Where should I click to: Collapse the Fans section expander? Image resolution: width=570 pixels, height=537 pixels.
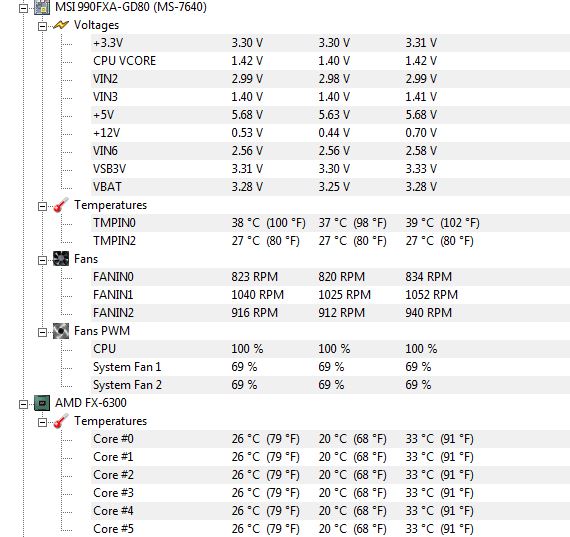pos(43,260)
